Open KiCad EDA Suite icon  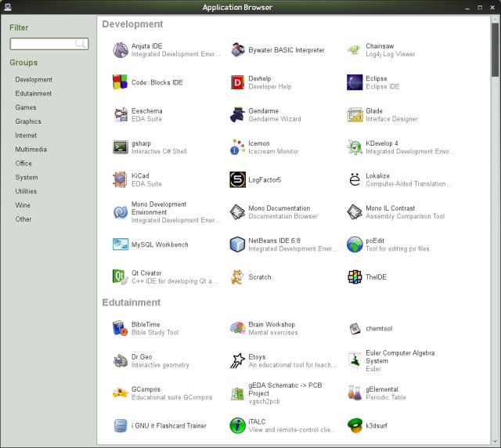[x=121, y=179]
